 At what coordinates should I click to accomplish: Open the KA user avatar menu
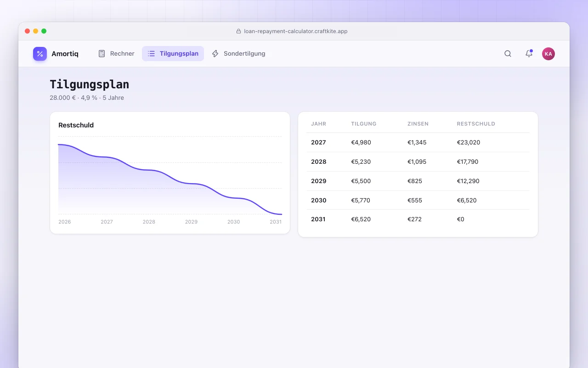(x=548, y=54)
